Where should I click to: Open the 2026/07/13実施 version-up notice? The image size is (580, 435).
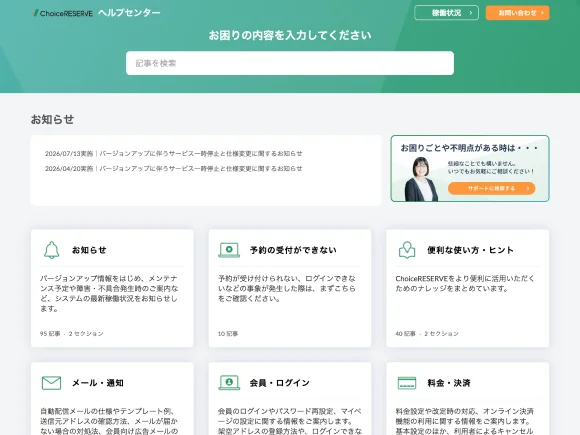[x=173, y=154]
